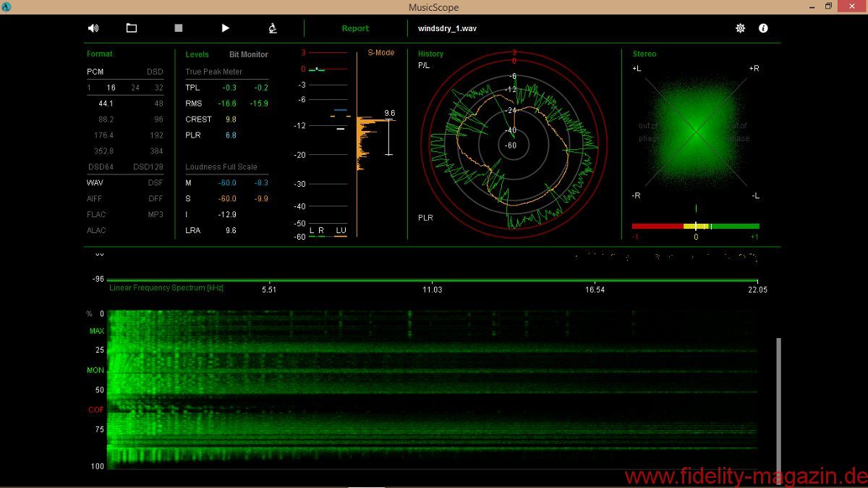Toggle the LU indicator below loudness meter

341,230
